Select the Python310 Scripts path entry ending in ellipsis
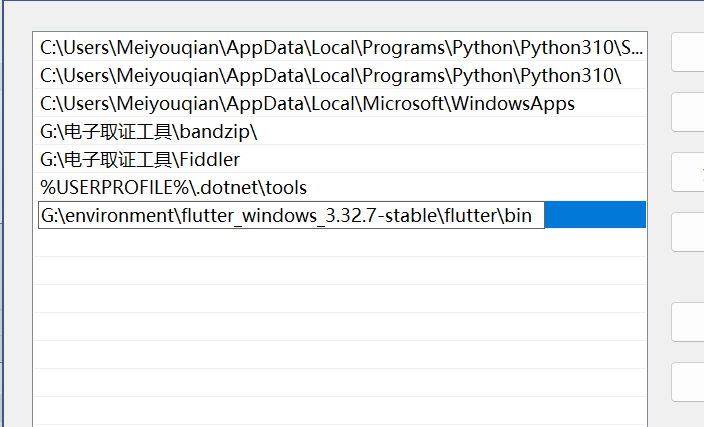This screenshot has width=704, height=427. (x=340, y=47)
